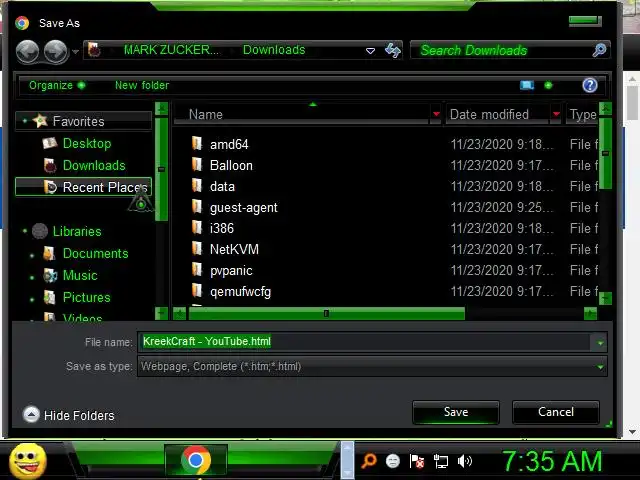Image resolution: width=640 pixels, height=480 pixels.
Task: Open the Name column filter dropdown arrow
Action: (436, 114)
